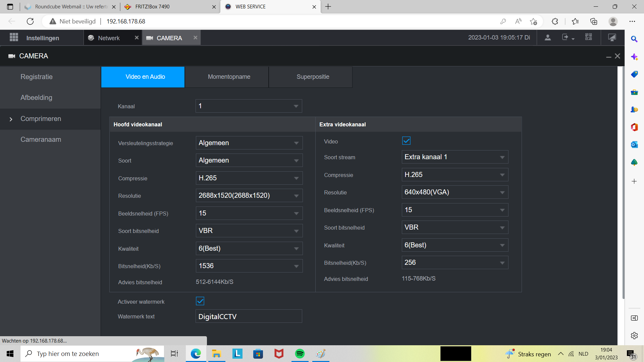Switch to the Momentopname tab

pyautogui.click(x=229, y=77)
